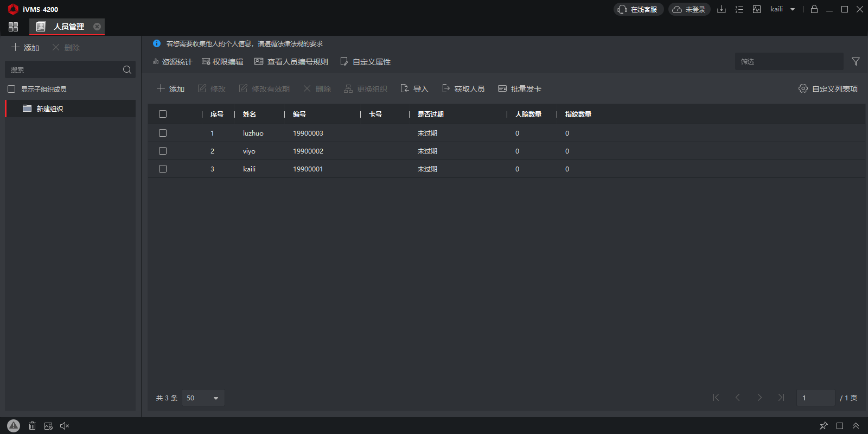Viewport: 868px width, 434px height.
Task: Open the page size 50 dropdown
Action: [x=203, y=398]
